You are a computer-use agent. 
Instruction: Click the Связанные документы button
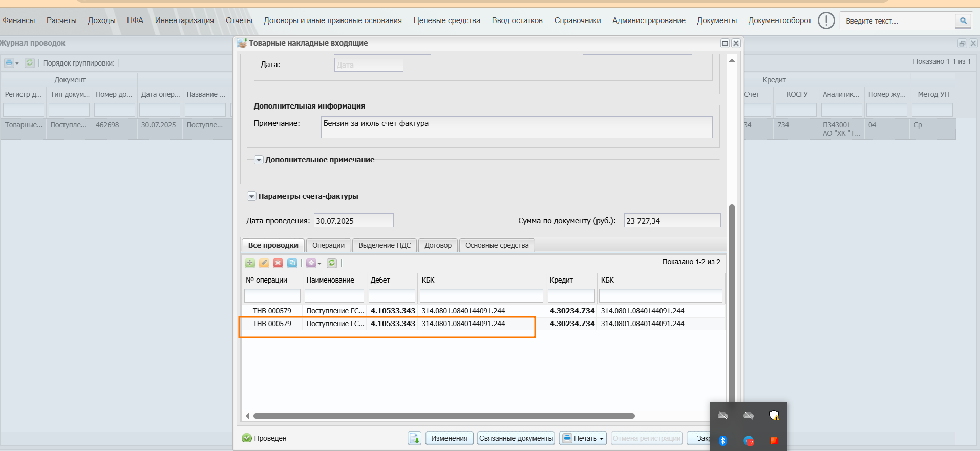516,438
